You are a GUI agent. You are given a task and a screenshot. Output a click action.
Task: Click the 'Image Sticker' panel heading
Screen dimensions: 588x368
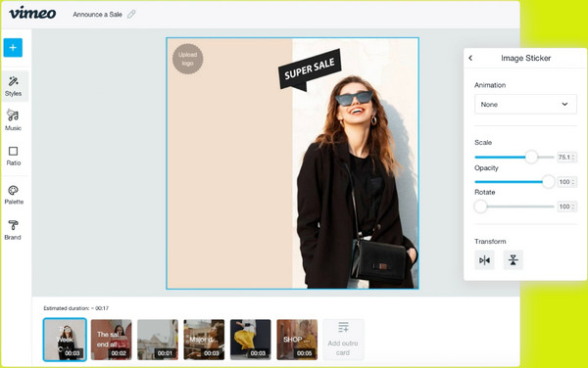click(x=525, y=58)
